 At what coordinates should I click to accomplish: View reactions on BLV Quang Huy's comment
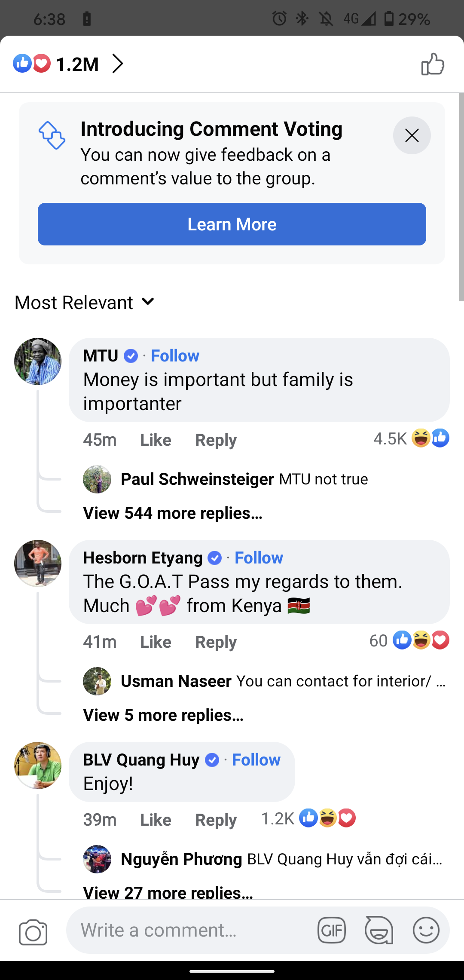pyautogui.click(x=308, y=819)
